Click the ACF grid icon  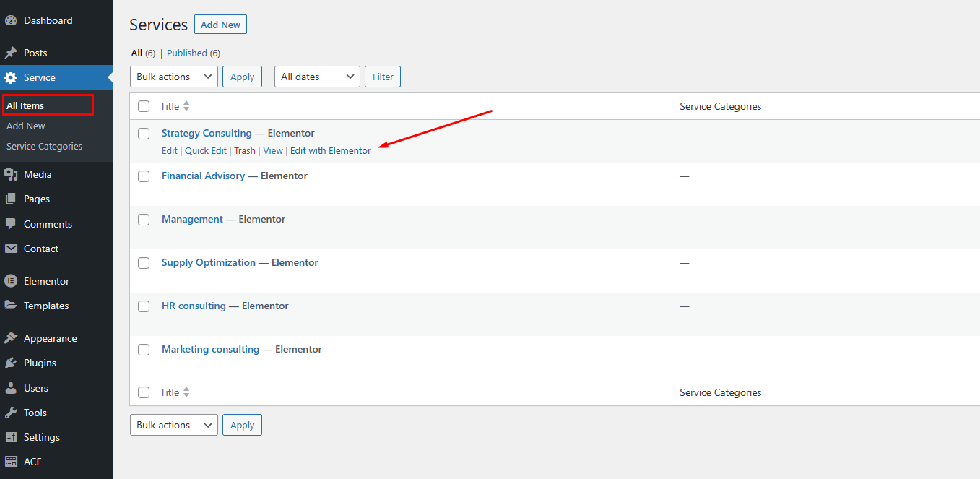pos(11,462)
